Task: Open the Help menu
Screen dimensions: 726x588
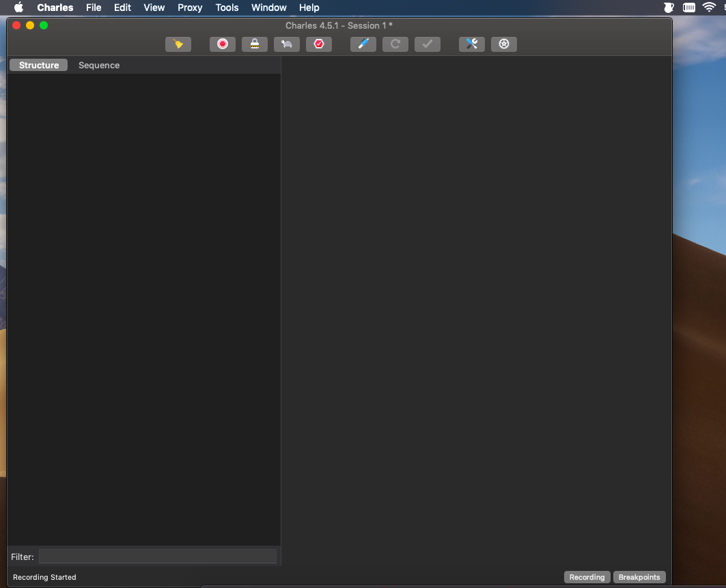Action: pos(309,8)
